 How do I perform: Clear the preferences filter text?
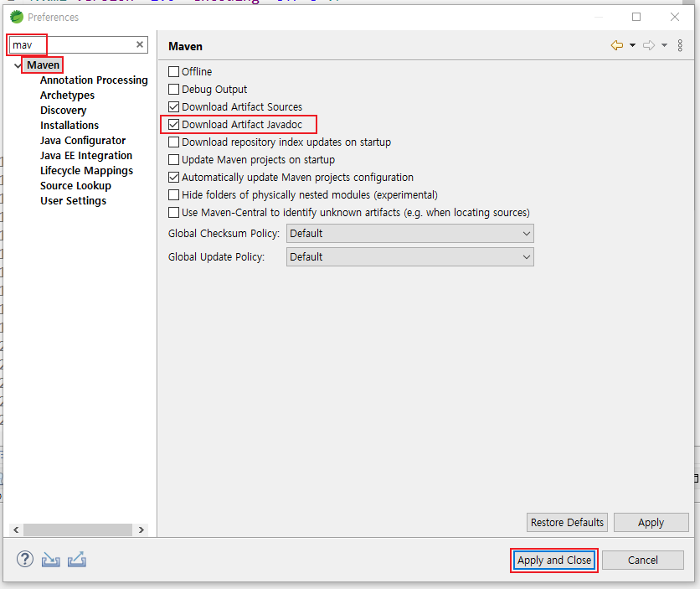tap(140, 44)
